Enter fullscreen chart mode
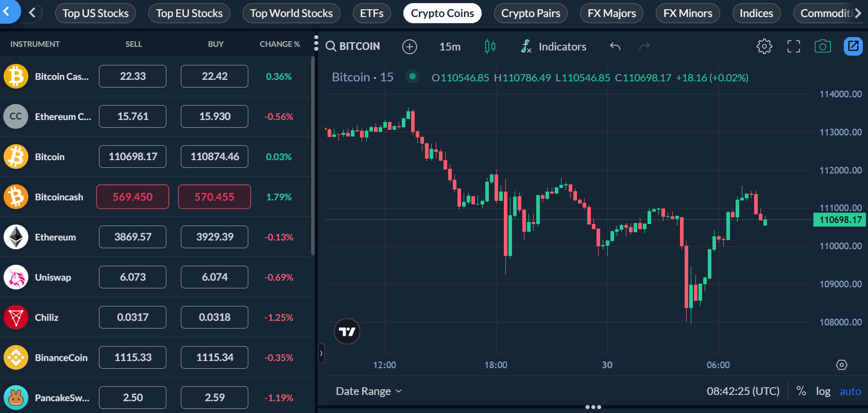 [x=793, y=46]
